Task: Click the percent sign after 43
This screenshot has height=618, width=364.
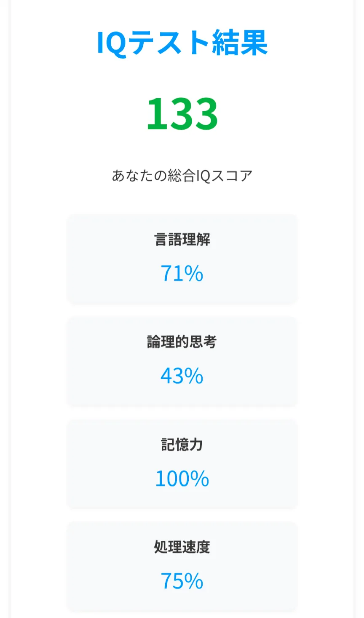Action: tap(194, 376)
